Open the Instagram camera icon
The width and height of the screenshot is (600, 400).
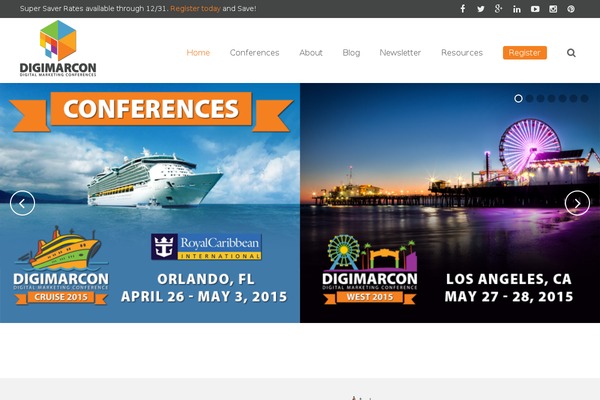[x=553, y=9]
